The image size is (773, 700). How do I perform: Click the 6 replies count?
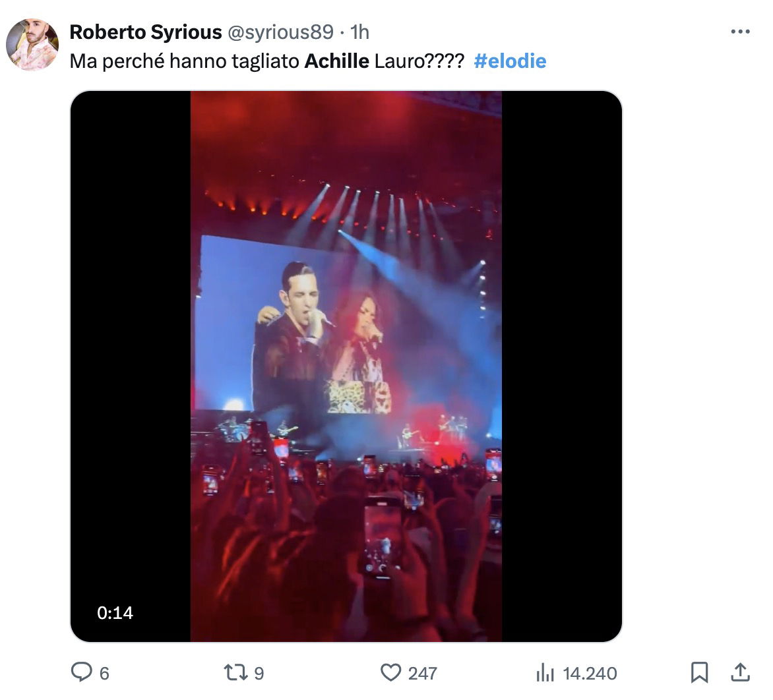pyautogui.click(x=104, y=673)
